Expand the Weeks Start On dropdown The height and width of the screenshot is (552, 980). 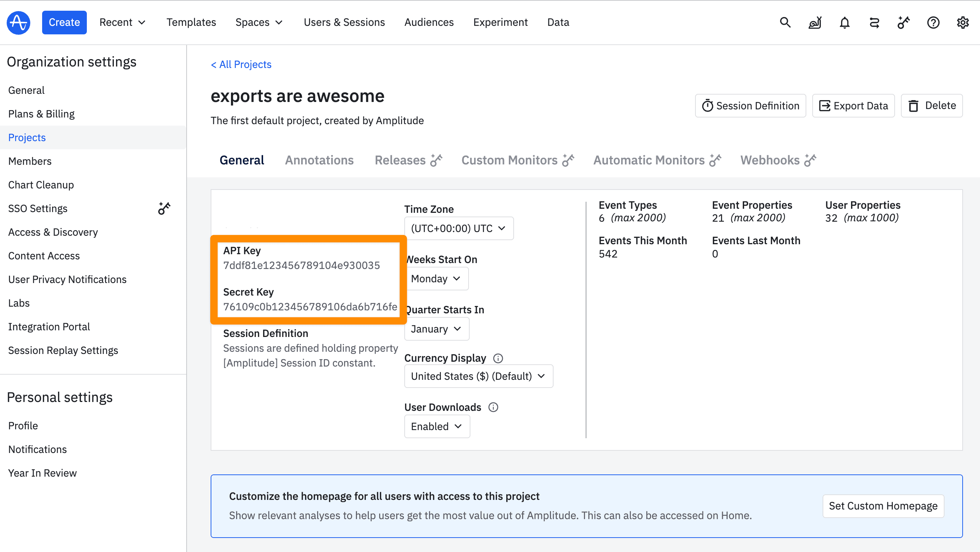tap(435, 278)
